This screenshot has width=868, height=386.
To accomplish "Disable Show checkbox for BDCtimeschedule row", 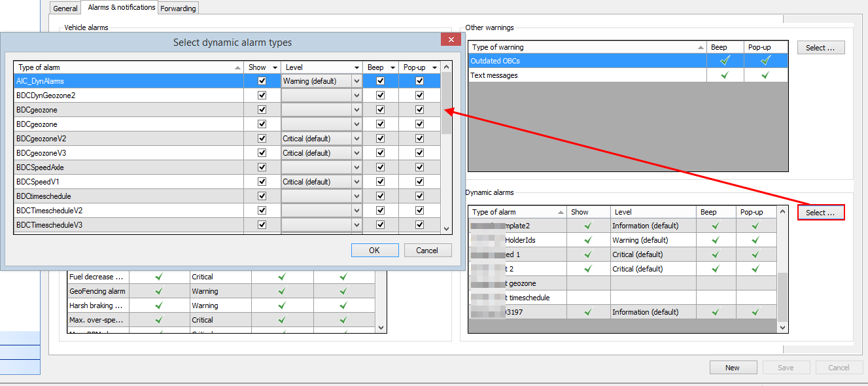I will pyautogui.click(x=262, y=196).
